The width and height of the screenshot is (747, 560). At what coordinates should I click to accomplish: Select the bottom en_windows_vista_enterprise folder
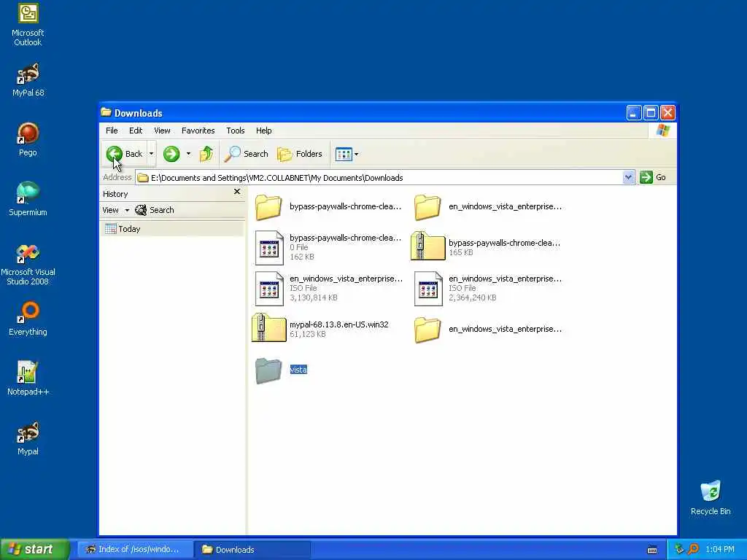(x=488, y=329)
